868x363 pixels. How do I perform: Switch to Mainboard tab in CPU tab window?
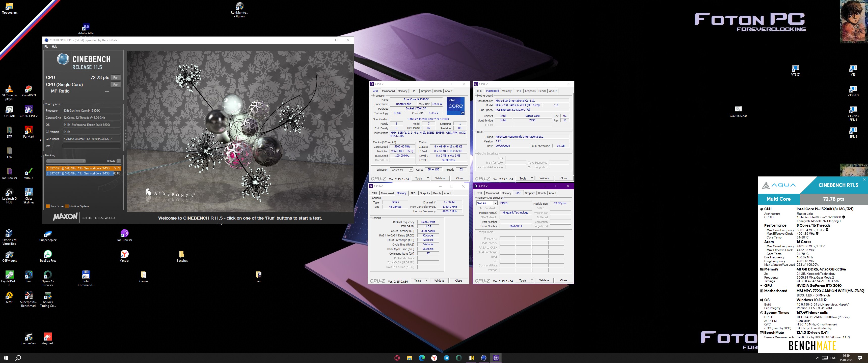[388, 91]
